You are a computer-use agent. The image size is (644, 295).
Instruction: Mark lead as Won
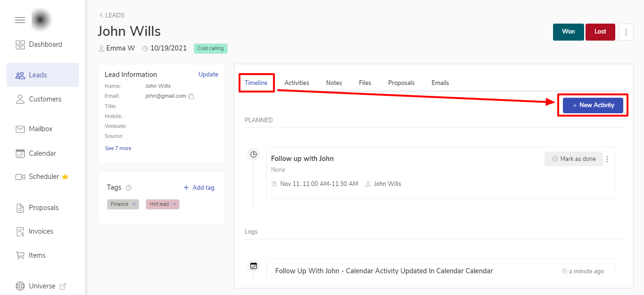coord(568,32)
